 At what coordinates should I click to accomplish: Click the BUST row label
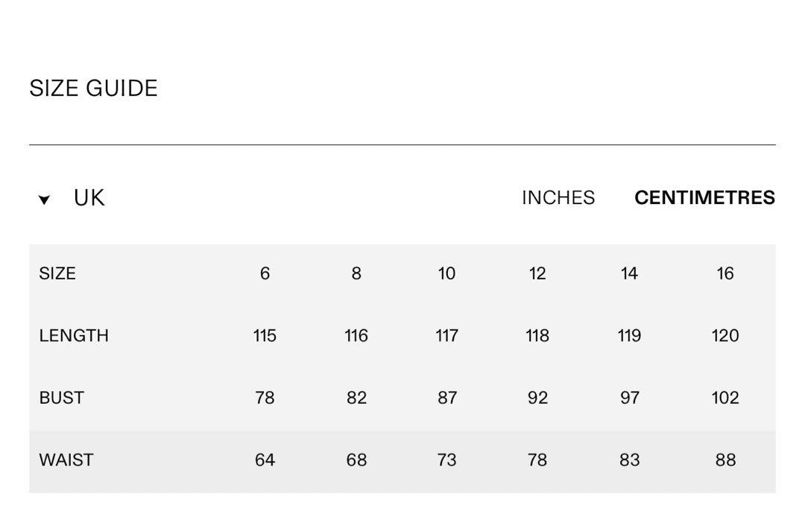61,398
